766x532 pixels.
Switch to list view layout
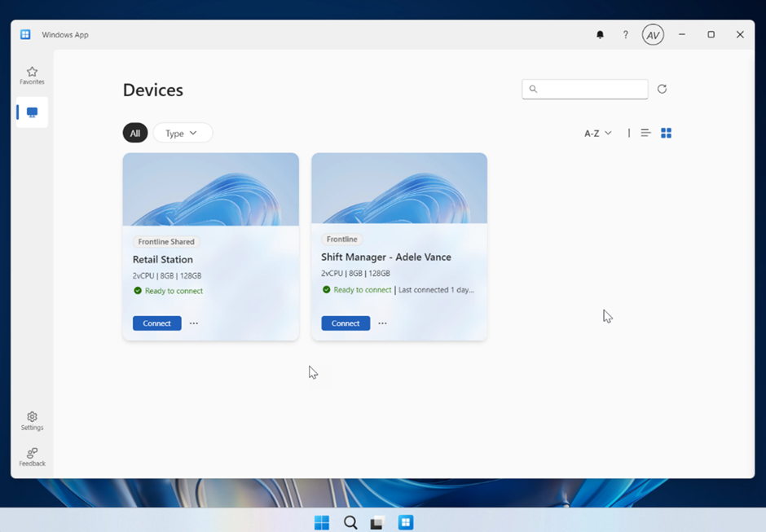pos(646,133)
